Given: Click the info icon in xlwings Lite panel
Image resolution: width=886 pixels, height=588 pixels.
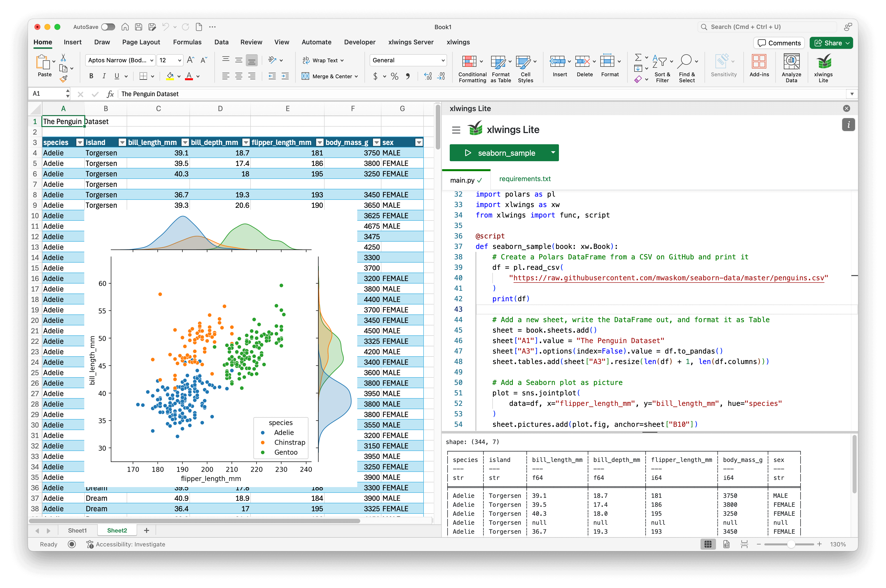Looking at the screenshot, I should [x=848, y=125].
